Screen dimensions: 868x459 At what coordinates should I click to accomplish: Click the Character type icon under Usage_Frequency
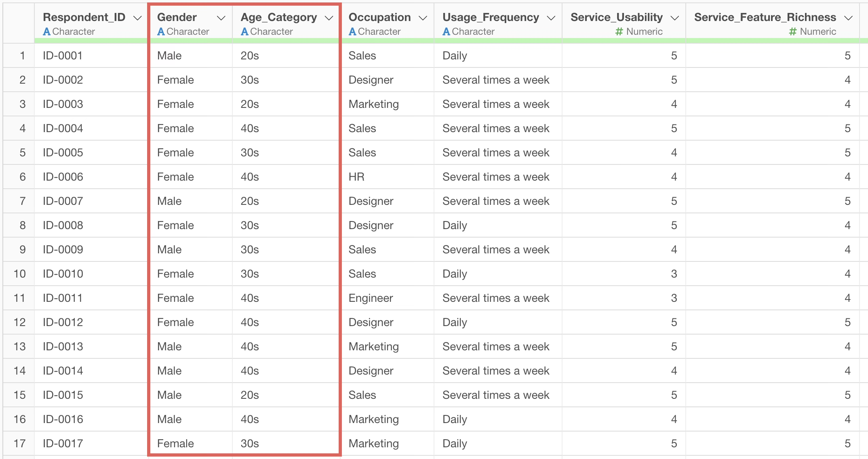(x=446, y=32)
